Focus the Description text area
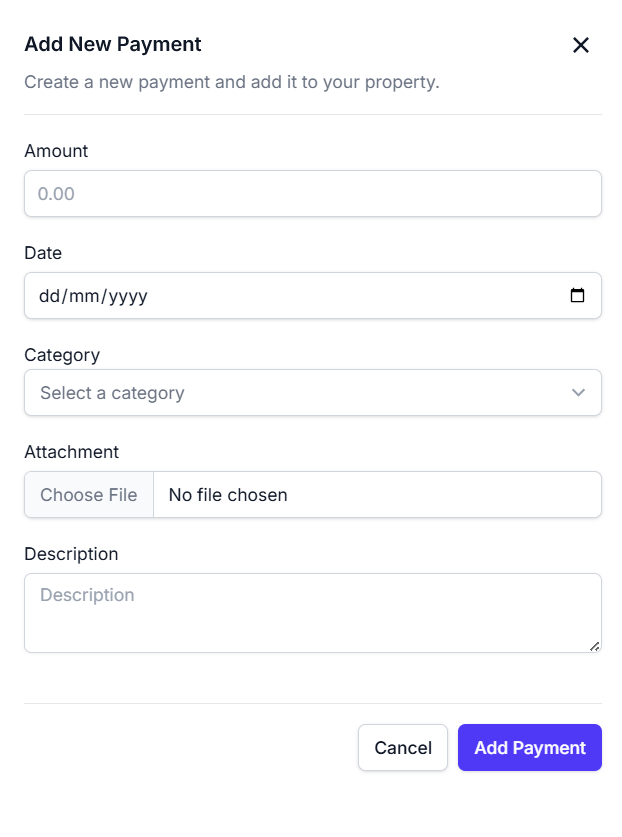This screenshot has height=837, width=622. pyautogui.click(x=312, y=613)
